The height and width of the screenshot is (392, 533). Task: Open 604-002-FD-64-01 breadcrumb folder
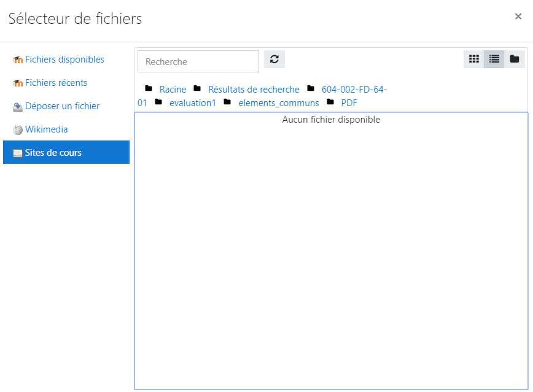354,90
